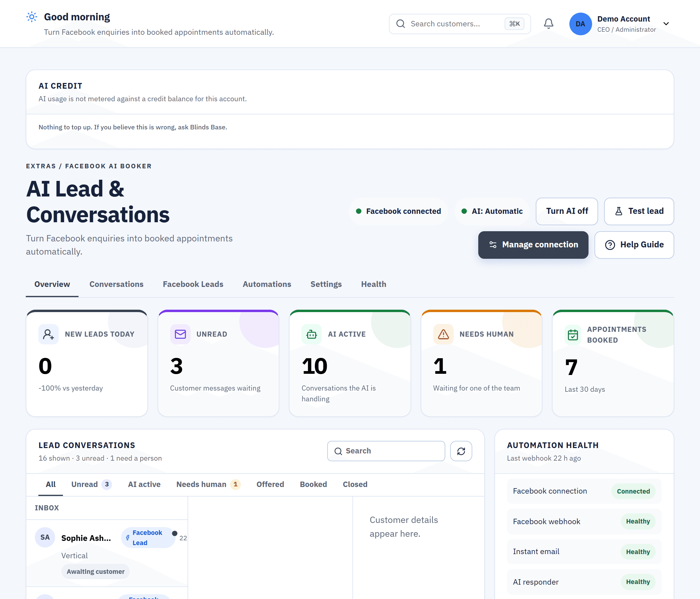The width and height of the screenshot is (700, 599).
Task: Click the Unread envelope icon
Action: coord(180,334)
